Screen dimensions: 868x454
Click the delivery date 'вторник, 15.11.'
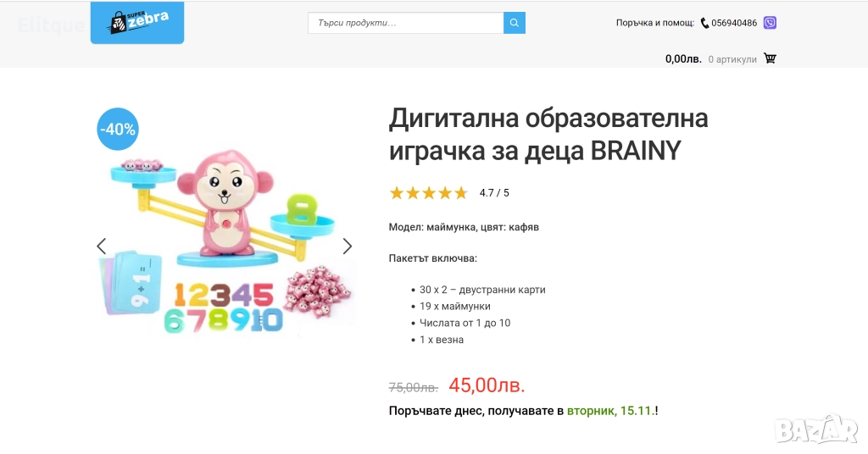pos(610,411)
